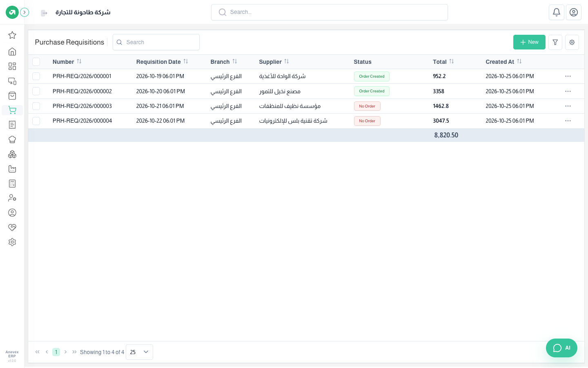Sort by Requisition Date column
Screen dimensions: 588x368
coord(186,61)
